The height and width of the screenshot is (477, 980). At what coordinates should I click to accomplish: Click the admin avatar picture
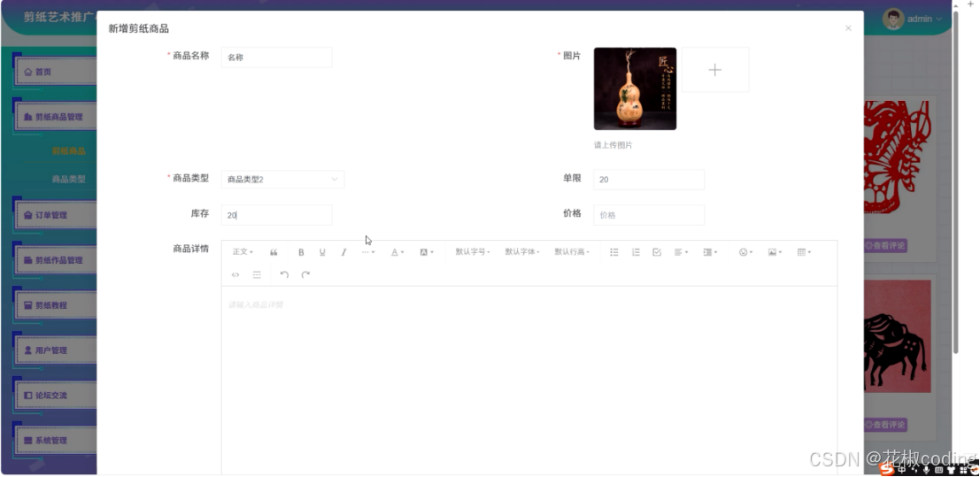tap(893, 19)
